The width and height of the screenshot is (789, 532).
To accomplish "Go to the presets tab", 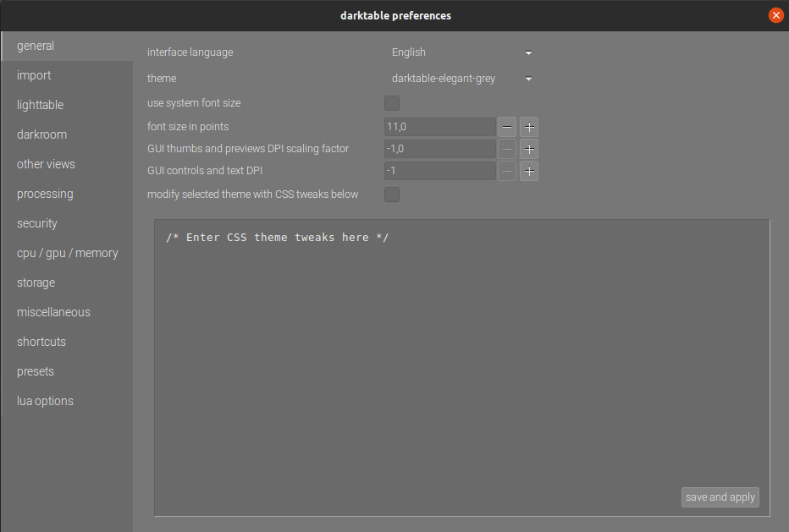I will (67, 372).
